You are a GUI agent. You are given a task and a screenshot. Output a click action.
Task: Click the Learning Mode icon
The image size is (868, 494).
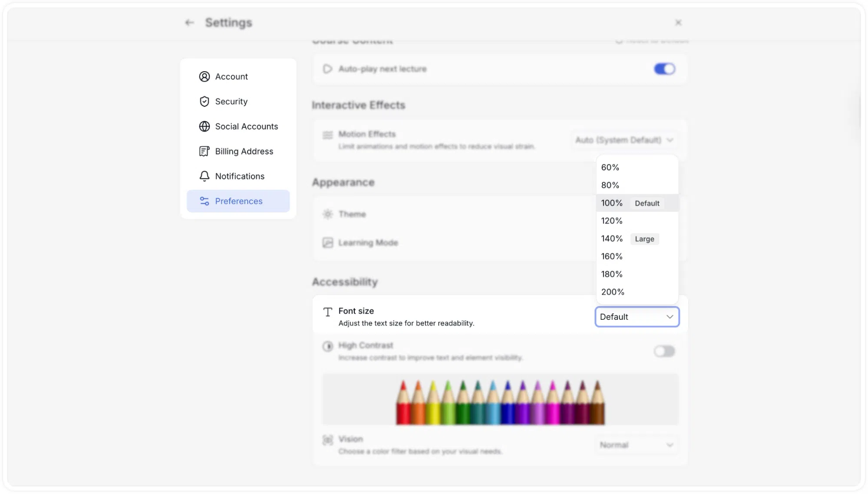click(x=328, y=242)
